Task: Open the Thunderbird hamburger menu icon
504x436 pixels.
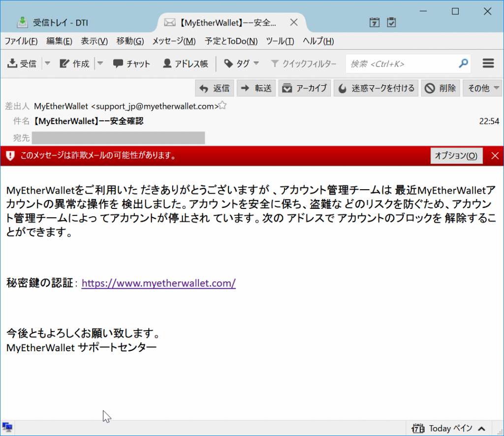Action: click(488, 63)
